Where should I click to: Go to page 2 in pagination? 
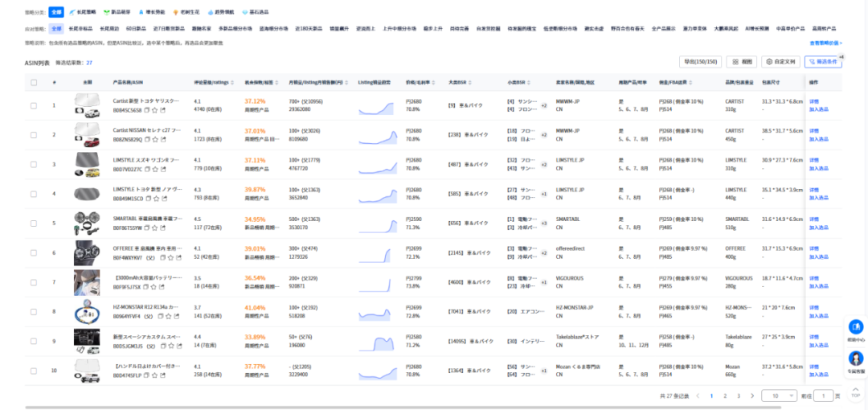pyautogui.click(x=725, y=396)
